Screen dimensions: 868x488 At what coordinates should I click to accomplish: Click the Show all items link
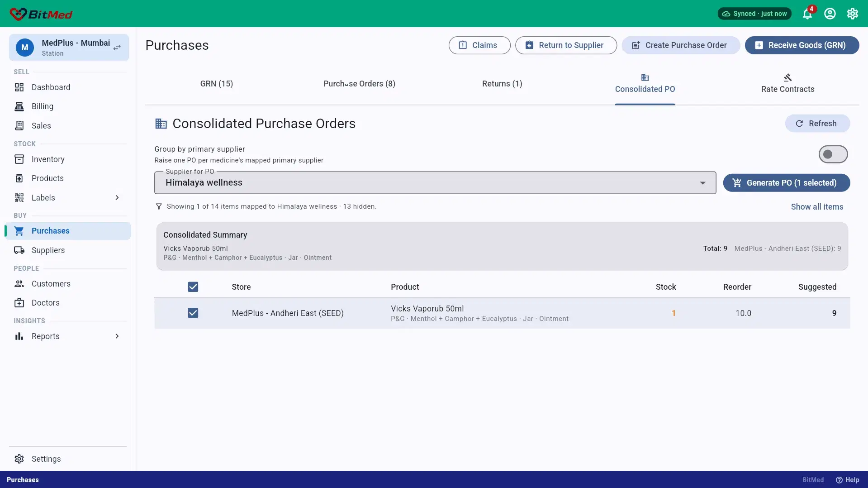click(x=817, y=207)
